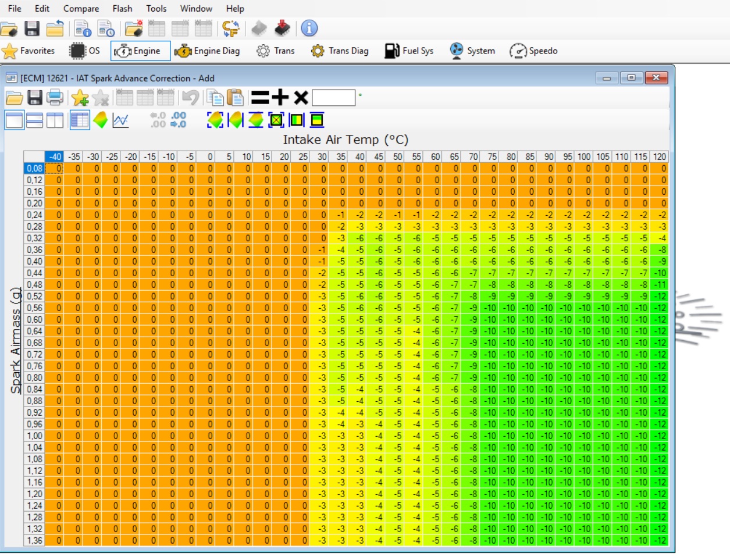Click the print icon in table toolbar

[x=55, y=97]
